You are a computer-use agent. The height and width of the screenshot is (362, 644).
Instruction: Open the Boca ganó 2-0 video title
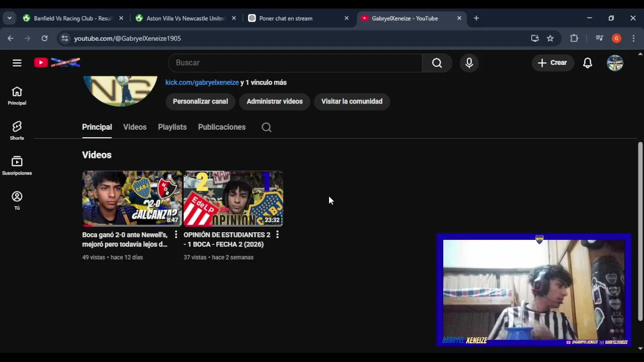click(125, 239)
